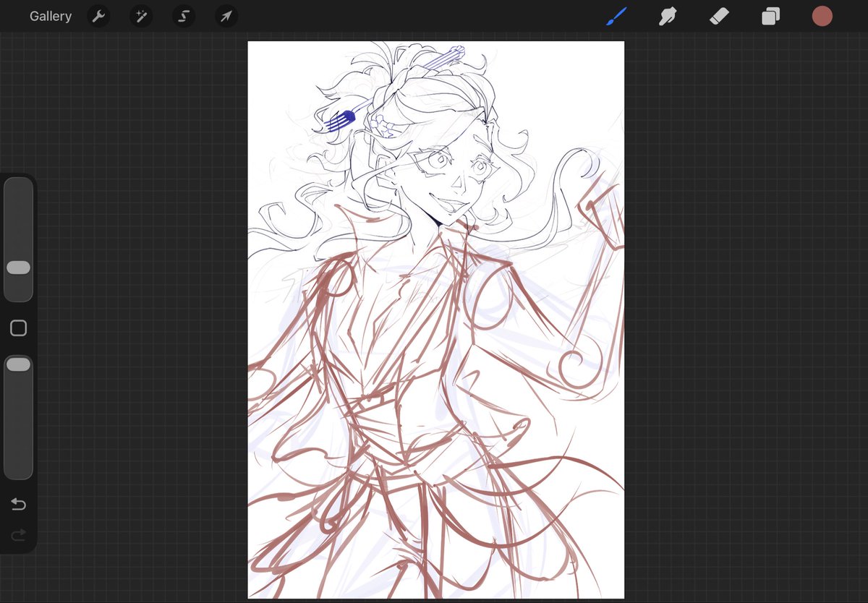This screenshot has height=603, width=868.
Task: Select the Brush tool
Action: click(x=616, y=16)
